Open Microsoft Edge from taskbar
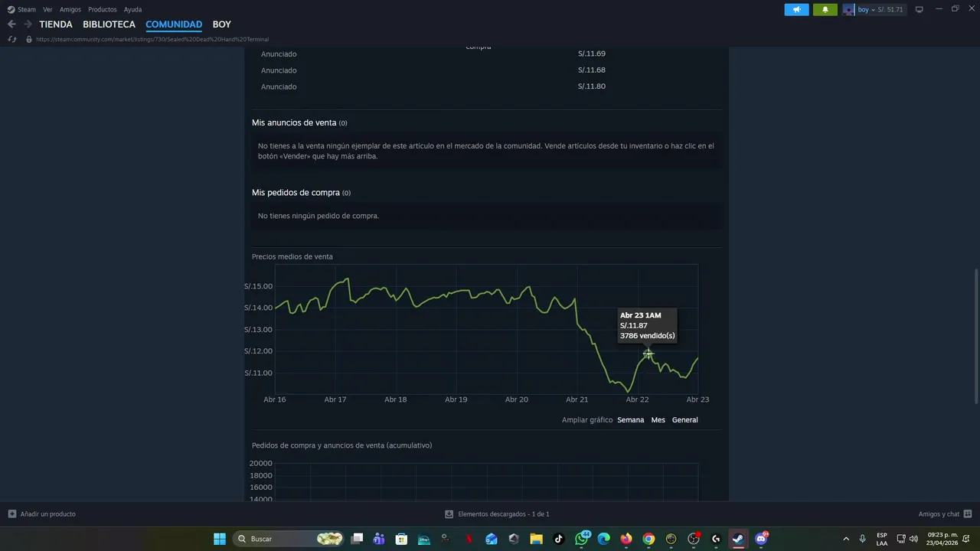The width and height of the screenshot is (980, 551). click(604, 539)
